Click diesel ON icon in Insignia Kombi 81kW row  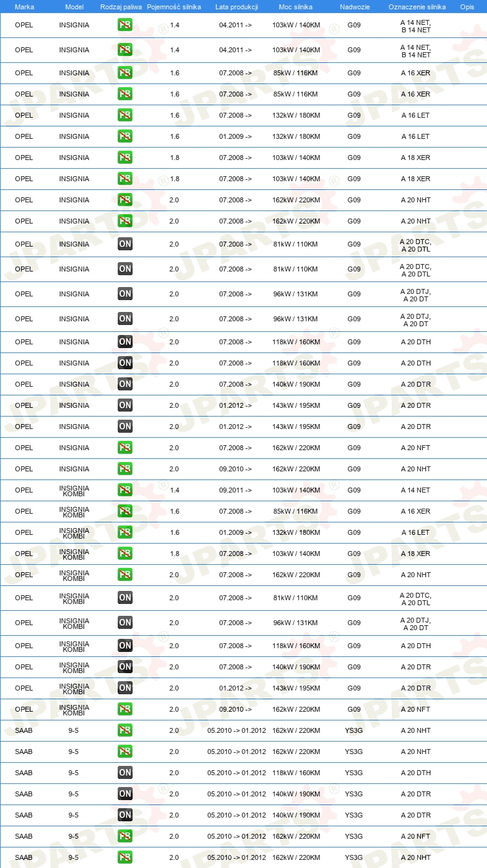[x=125, y=598]
